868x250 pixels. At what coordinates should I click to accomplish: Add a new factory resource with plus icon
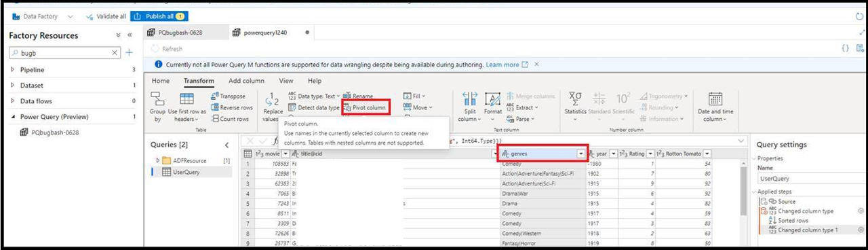(x=130, y=52)
